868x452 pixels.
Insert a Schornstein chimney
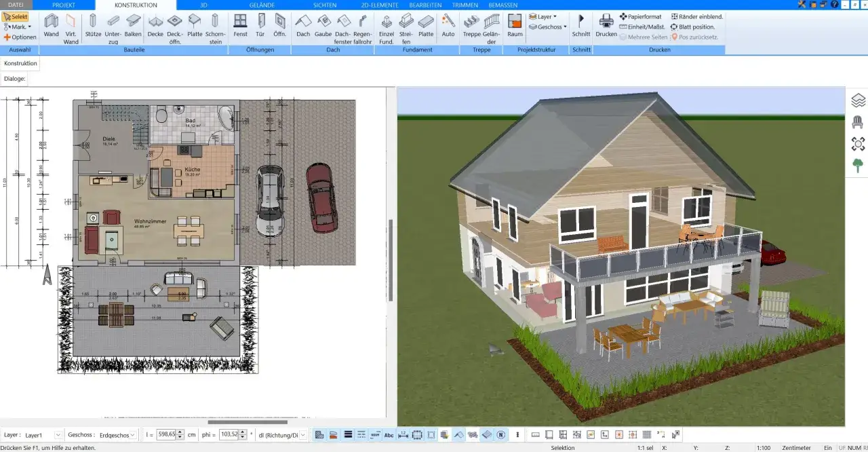[215, 28]
